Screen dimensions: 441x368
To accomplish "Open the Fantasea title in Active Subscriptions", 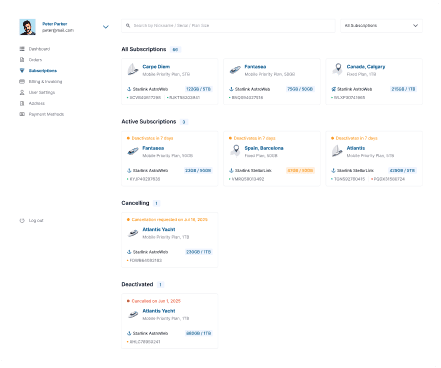I will (153, 148).
